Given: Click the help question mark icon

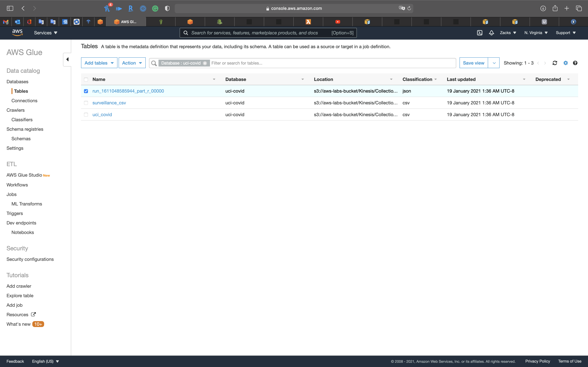Looking at the screenshot, I should 575,63.
